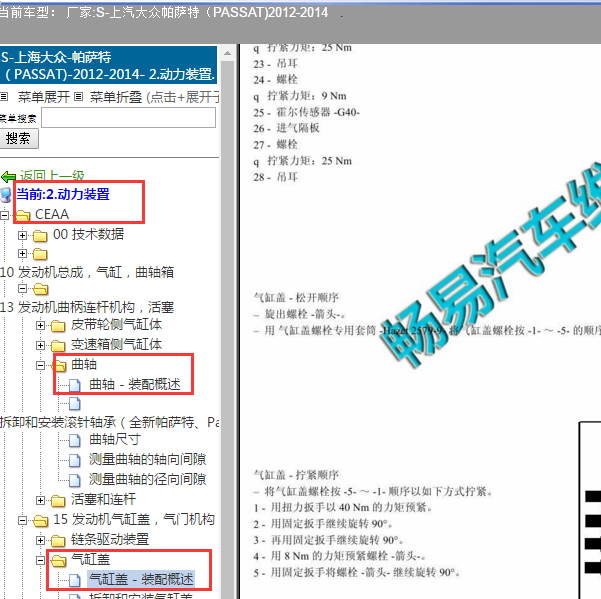Click folder icon of 链条驱动装置
The image size is (601, 599).
pos(58,540)
